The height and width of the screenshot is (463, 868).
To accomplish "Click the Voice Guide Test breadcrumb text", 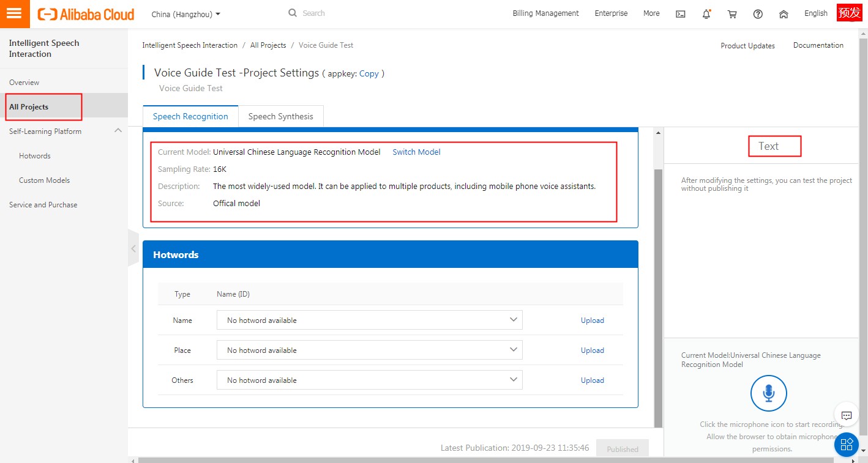I will (326, 45).
